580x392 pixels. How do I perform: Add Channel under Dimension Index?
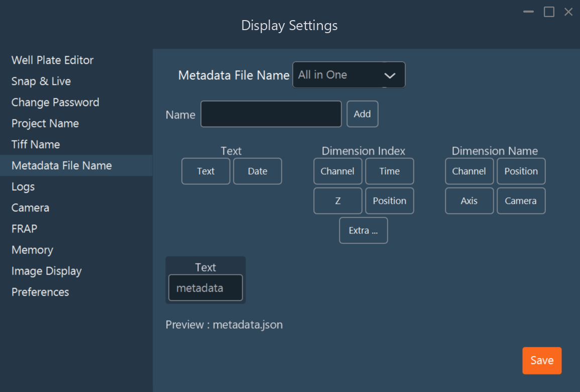[337, 171]
